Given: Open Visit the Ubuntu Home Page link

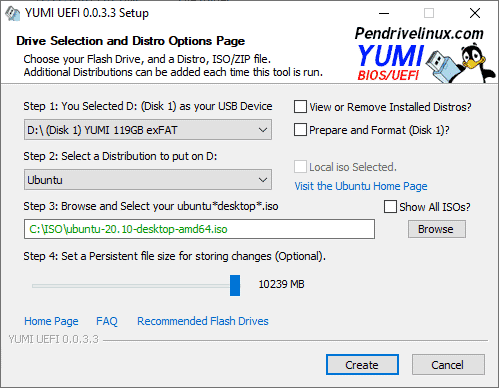Looking at the screenshot, I should (361, 186).
